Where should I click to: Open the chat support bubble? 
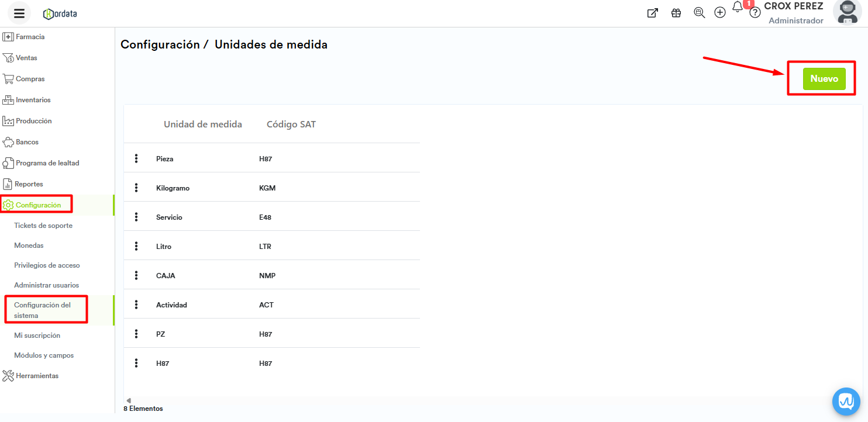(846, 401)
